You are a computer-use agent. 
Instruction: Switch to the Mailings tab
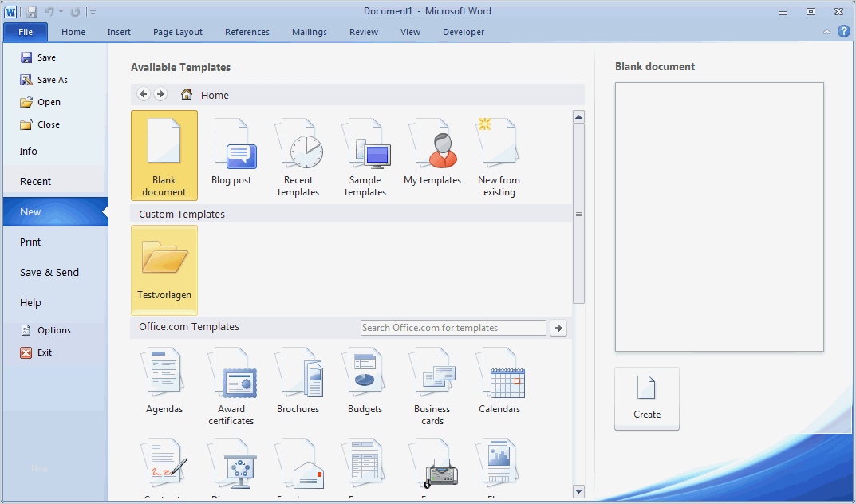click(310, 32)
